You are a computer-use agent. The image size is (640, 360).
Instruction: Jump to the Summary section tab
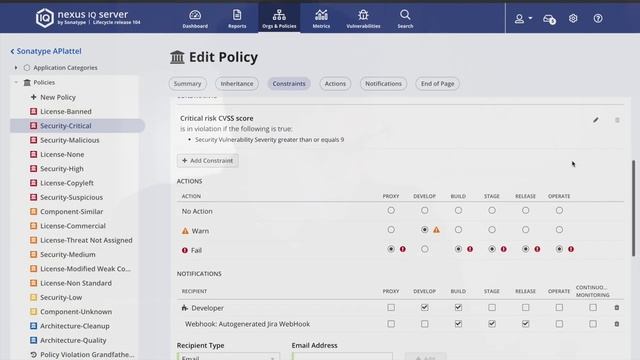coord(187,84)
